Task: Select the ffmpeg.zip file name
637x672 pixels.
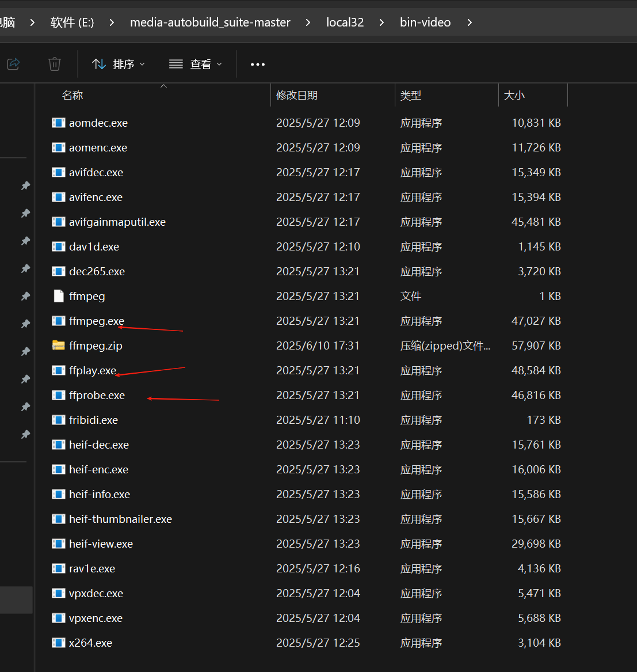Action: [x=96, y=346]
